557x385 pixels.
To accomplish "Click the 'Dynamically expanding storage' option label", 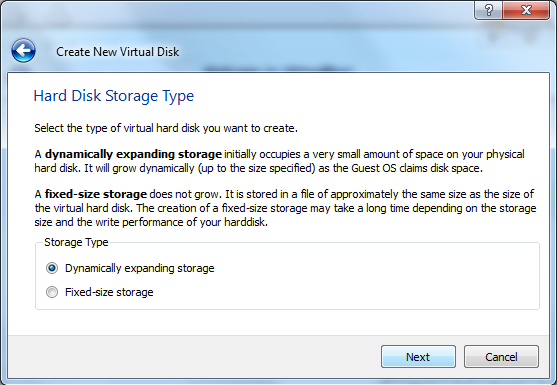I will tap(140, 268).
